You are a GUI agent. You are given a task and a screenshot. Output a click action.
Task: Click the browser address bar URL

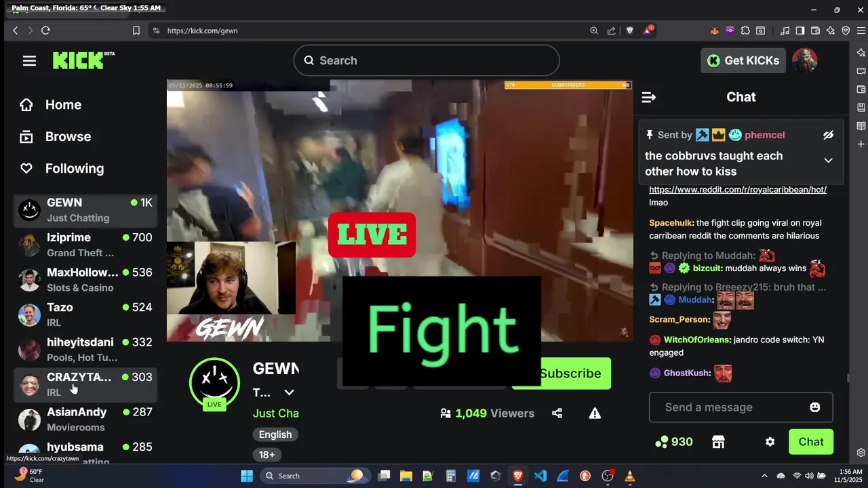tap(202, 30)
